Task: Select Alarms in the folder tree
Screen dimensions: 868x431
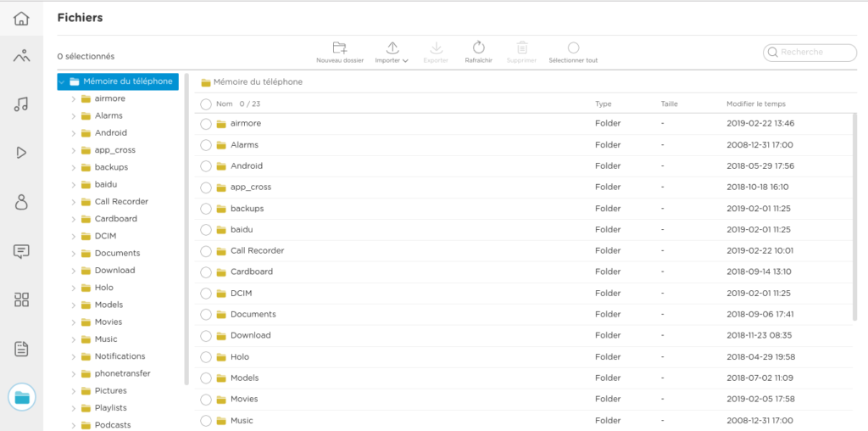Action: 108,115
